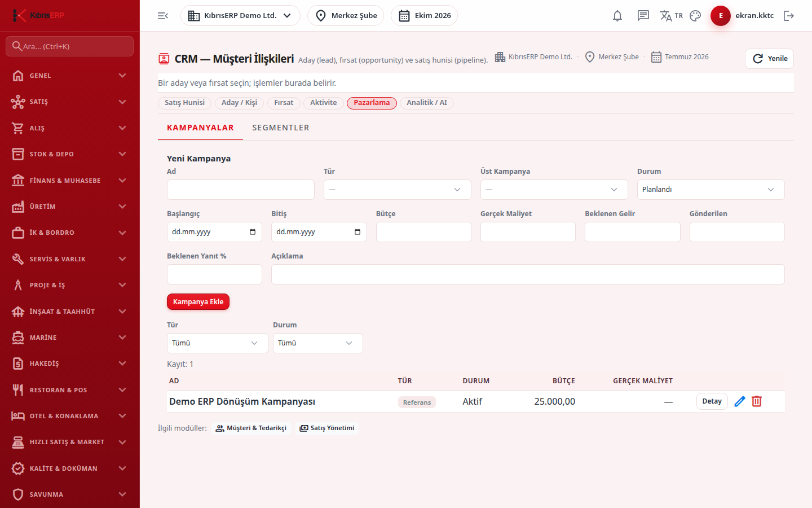Edit Demo ERP Dönüşüm Kampanyası with pencil icon
This screenshot has width=812, height=508.
[x=740, y=401]
